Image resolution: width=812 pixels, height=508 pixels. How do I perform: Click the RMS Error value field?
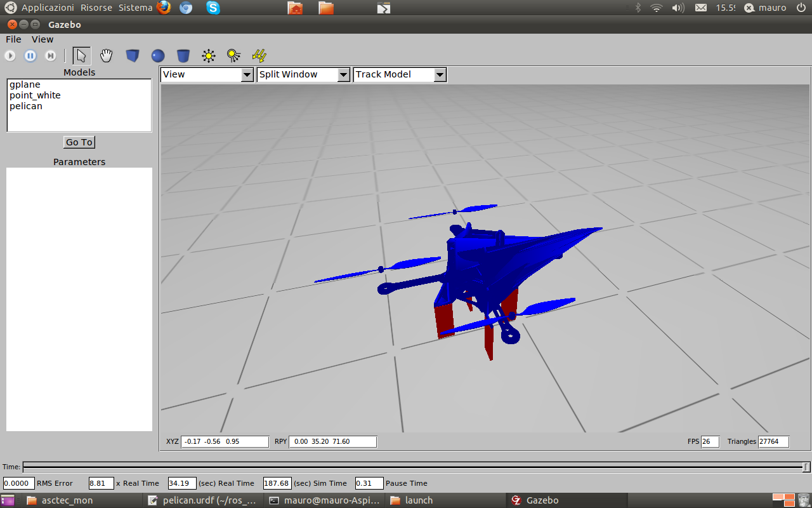click(x=19, y=483)
